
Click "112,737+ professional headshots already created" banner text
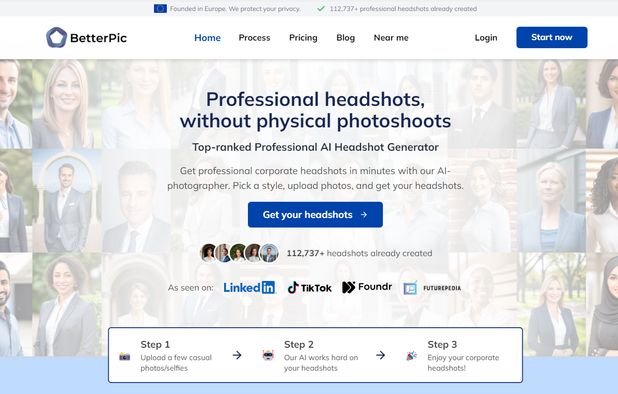[403, 9]
